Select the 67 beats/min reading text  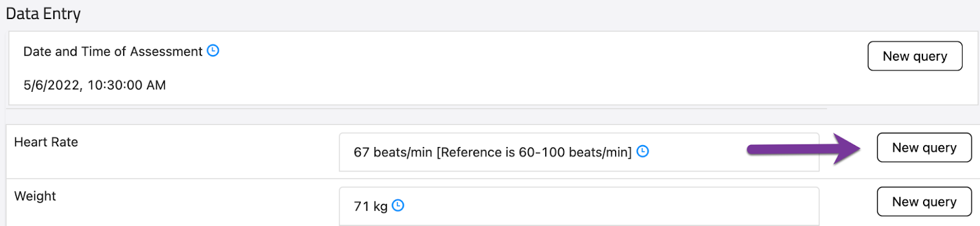pyautogui.click(x=393, y=152)
